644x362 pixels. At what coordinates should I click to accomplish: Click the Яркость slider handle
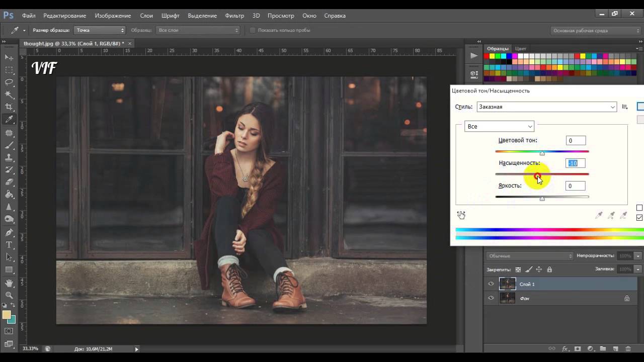[x=542, y=199]
